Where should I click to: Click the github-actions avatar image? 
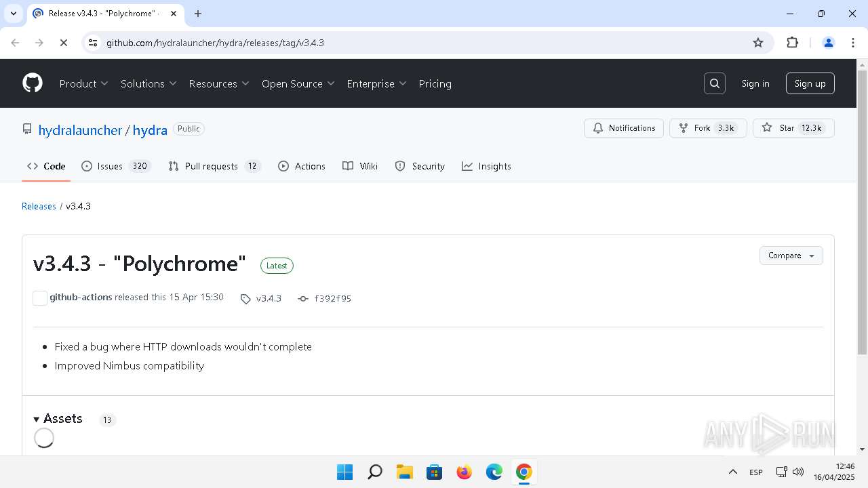40,298
